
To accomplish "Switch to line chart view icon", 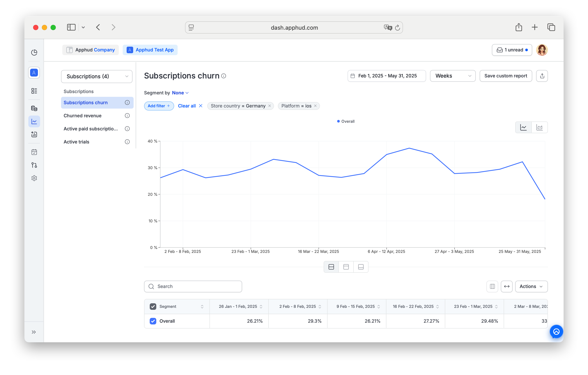I will 523,127.
